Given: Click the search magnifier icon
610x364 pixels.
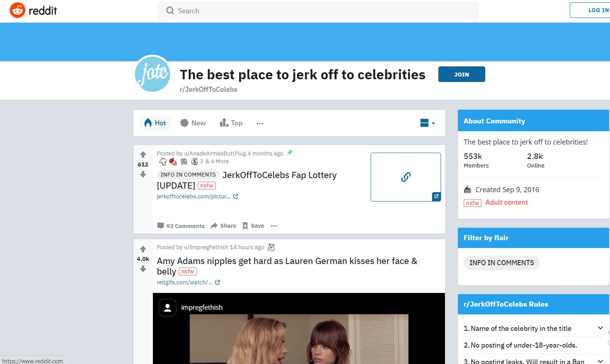Looking at the screenshot, I should coord(170,11).
